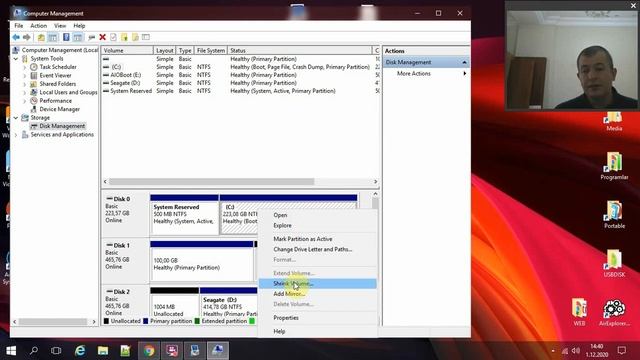
Task: Click the 100,00 GB partition on Disk 1
Action: (x=202, y=261)
